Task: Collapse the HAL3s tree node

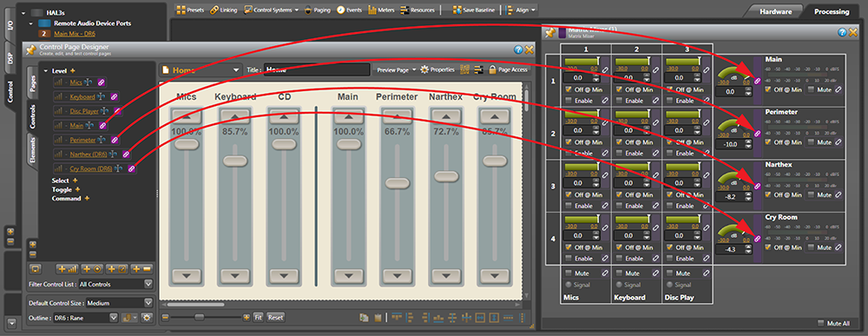Action: tap(23, 13)
